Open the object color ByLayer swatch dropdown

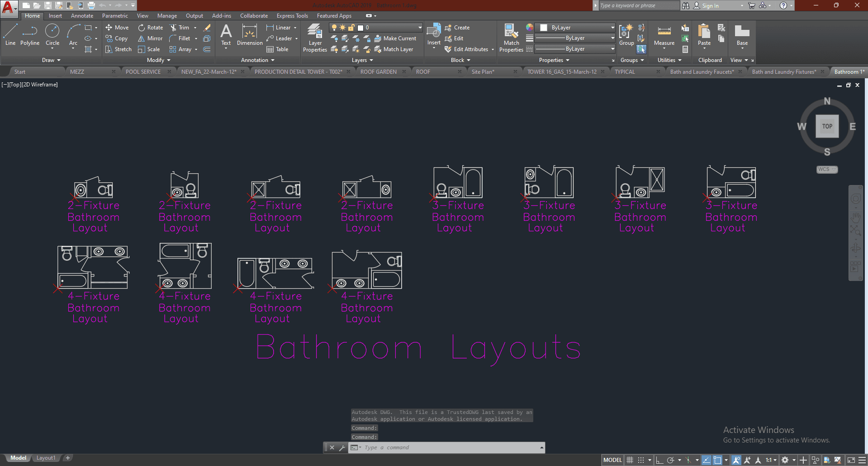click(612, 28)
